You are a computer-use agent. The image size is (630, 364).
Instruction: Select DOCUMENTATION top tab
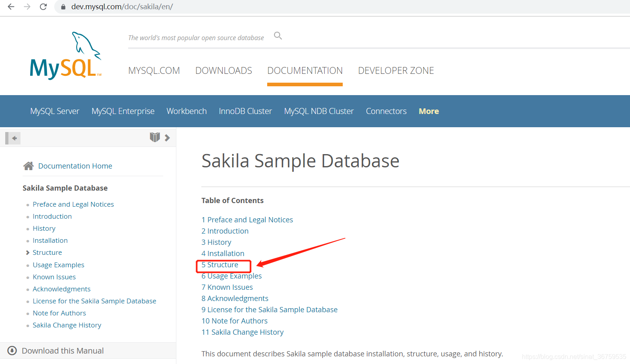(x=305, y=71)
